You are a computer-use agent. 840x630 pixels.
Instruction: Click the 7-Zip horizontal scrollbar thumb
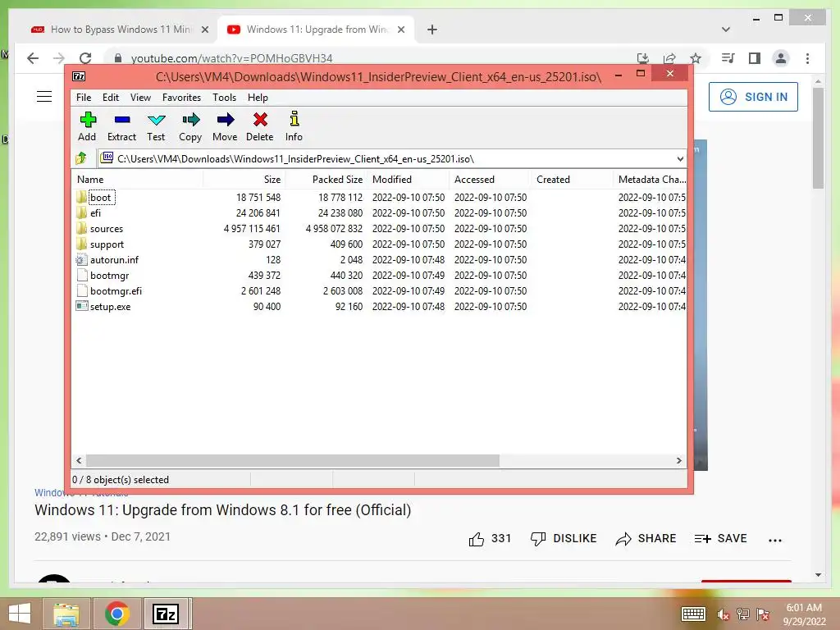[293, 461]
